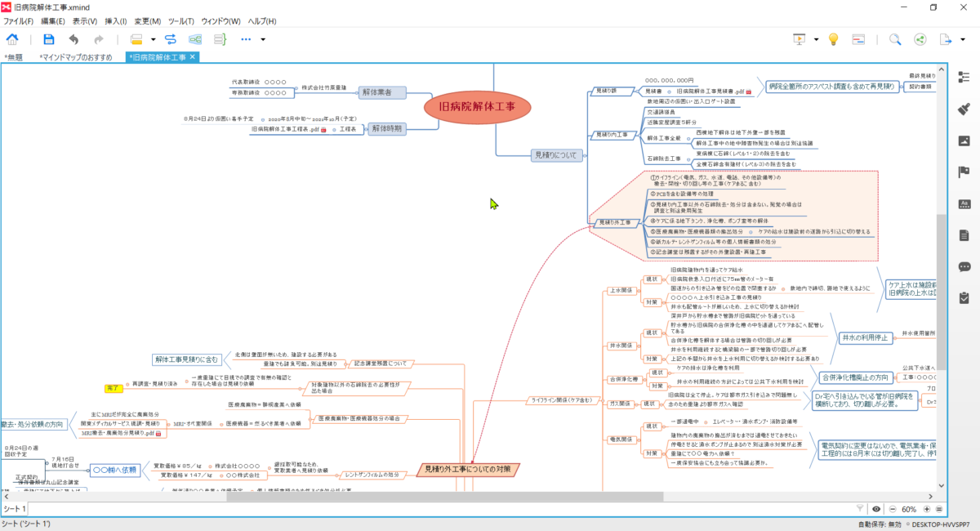Open the Themes panel in the sidebar

tap(964, 203)
